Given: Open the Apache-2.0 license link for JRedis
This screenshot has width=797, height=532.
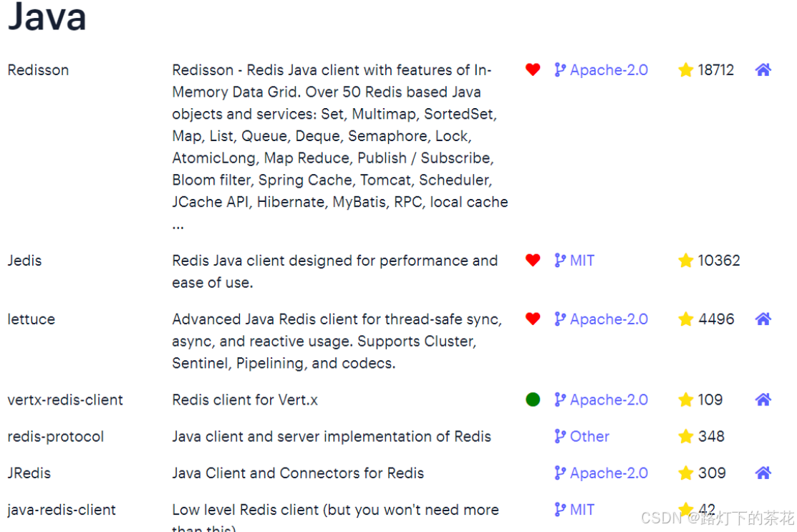Looking at the screenshot, I should coord(609,473).
